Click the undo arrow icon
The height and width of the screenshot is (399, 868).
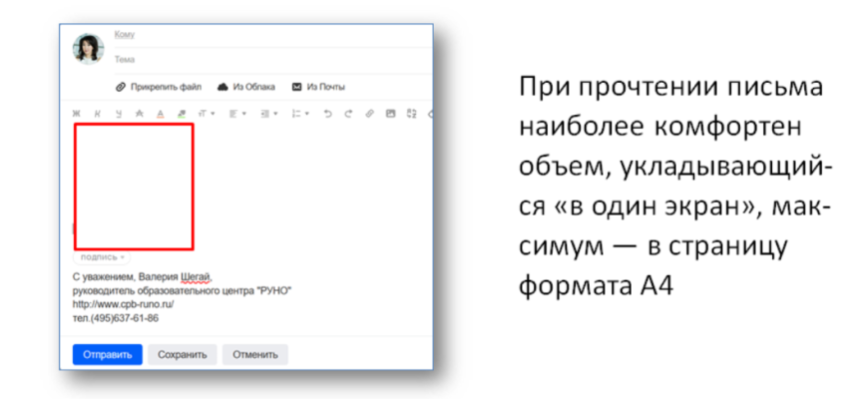(x=327, y=114)
